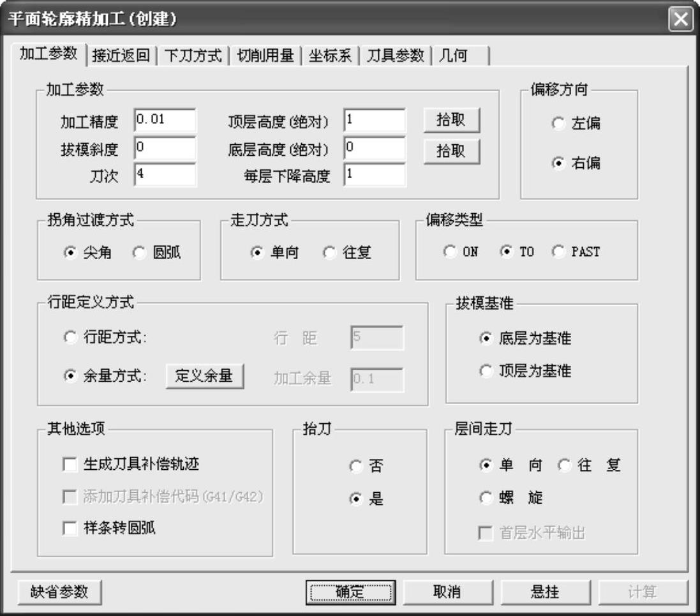Check the 样条转圆弧 option
This screenshot has height=616, width=700.
(70, 528)
